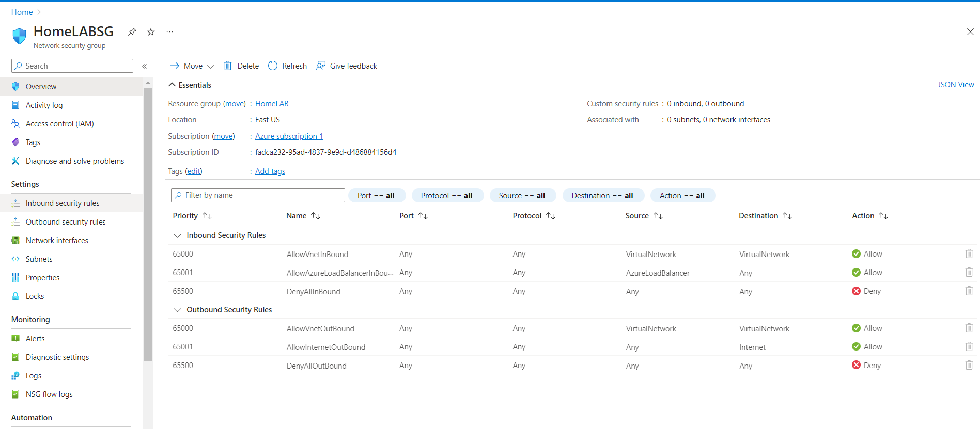Open Locks page
Viewport: 980px width, 429px height.
click(x=71, y=296)
